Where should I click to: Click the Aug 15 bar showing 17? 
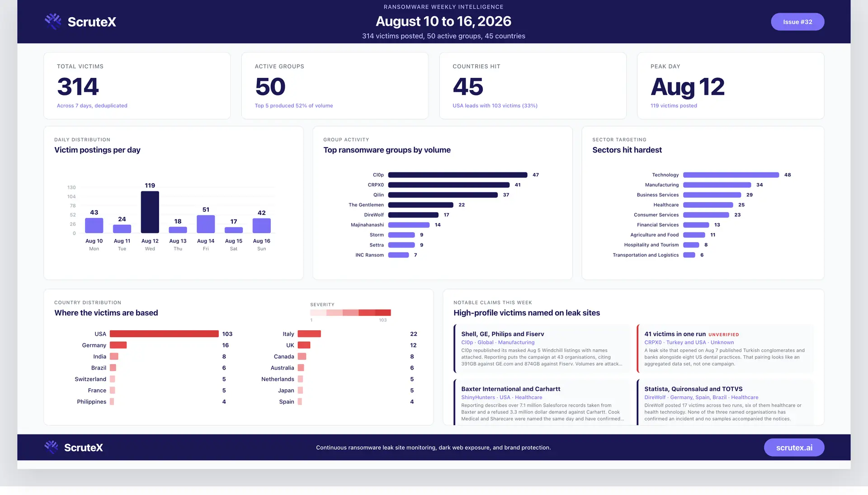(x=234, y=230)
